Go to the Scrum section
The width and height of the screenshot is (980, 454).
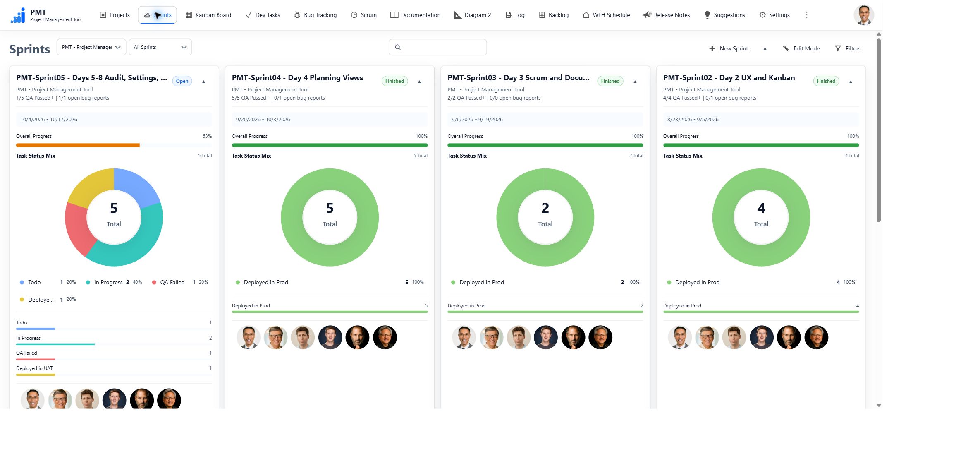click(x=364, y=15)
